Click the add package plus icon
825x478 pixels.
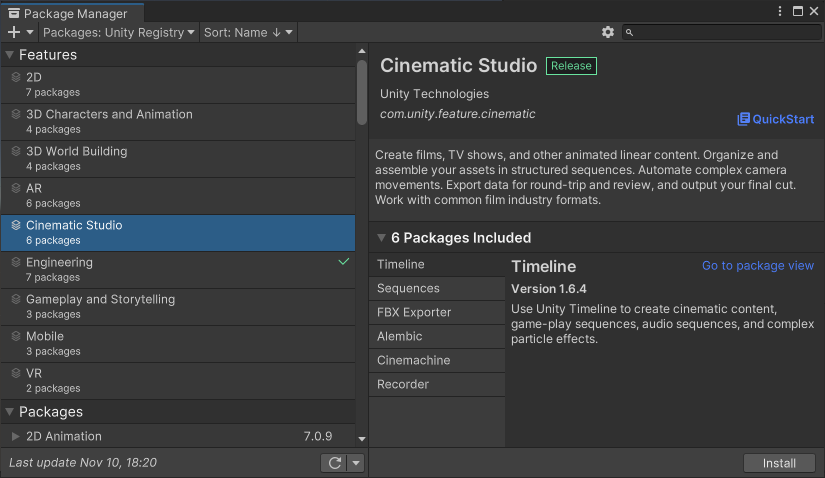click(x=14, y=32)
